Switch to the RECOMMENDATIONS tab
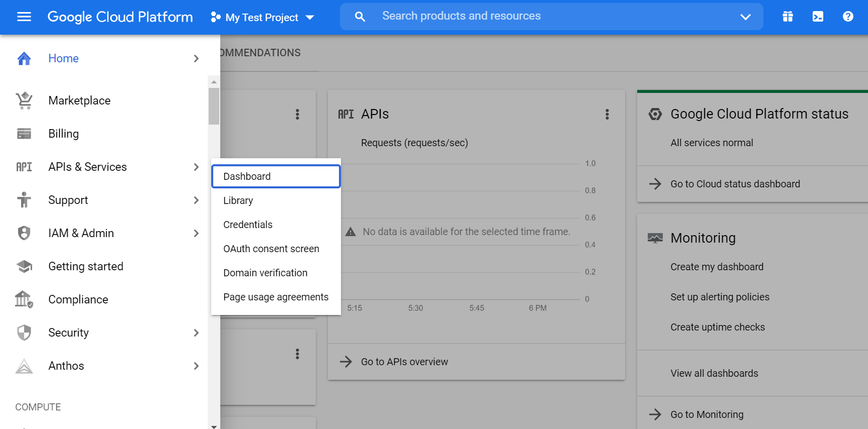This screenshot has width=868, height=429. (261, 53)
